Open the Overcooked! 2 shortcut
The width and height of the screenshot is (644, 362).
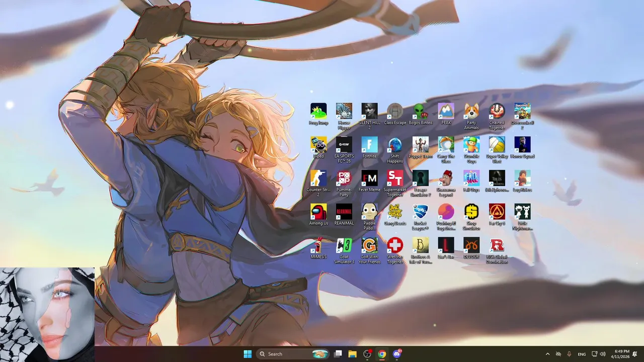[522, 117]
